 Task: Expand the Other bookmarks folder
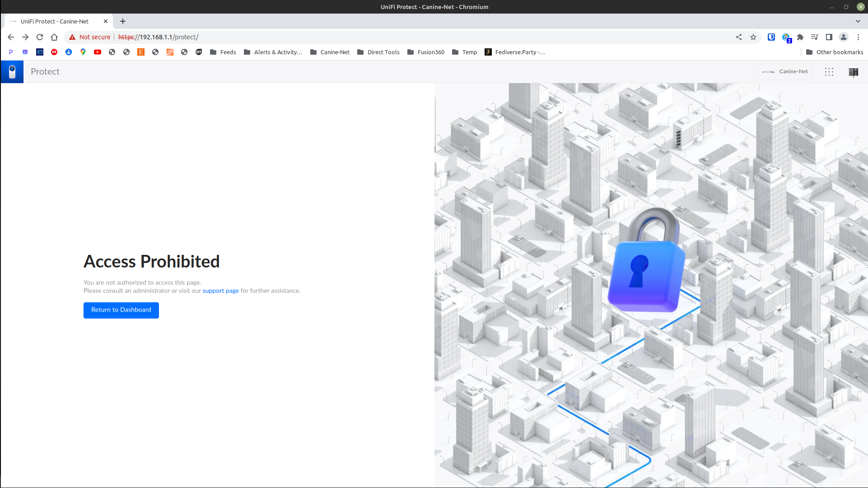click(x=835, y=52)
